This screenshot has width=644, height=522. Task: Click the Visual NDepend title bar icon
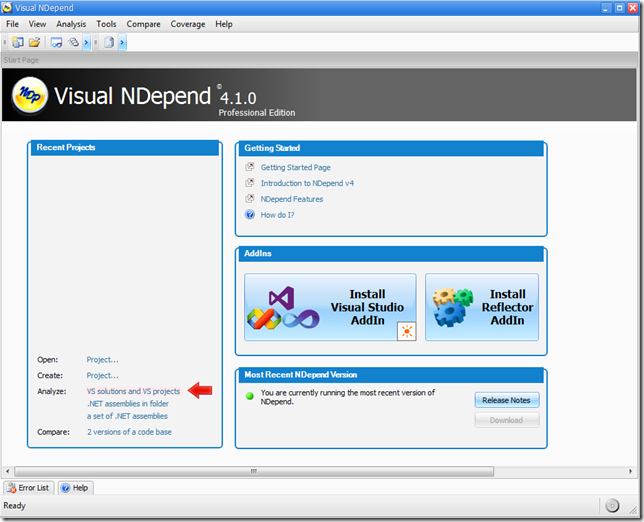(7, 8)
